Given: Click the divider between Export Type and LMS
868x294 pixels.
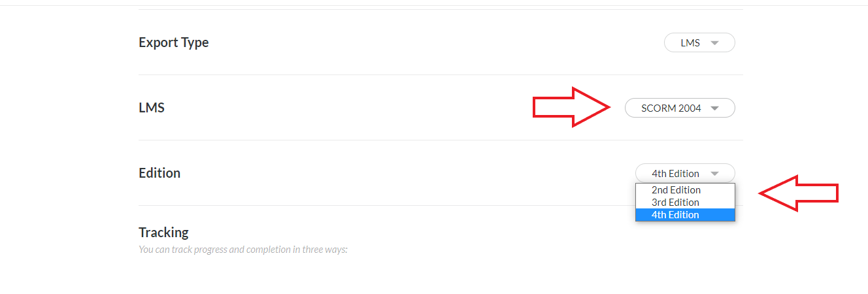Looking at the screenshot, I should point(441,74).
